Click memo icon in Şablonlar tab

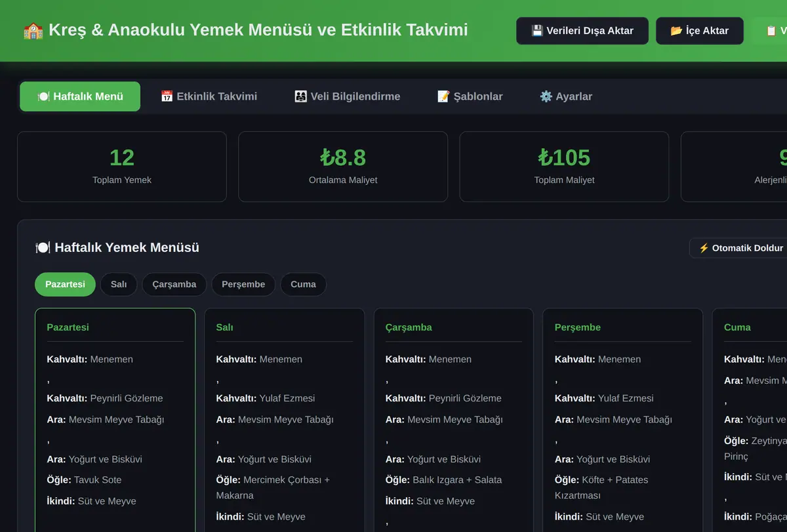coord(443,96)
